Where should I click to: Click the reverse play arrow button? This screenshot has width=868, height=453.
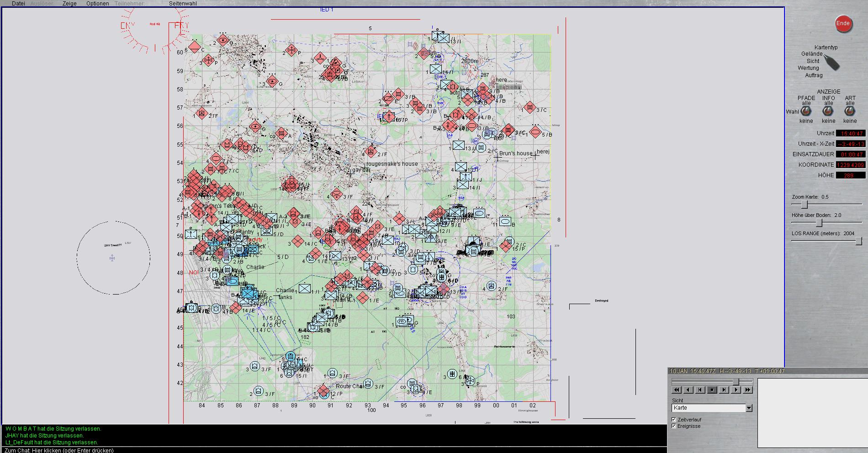(x=688, y=390)
